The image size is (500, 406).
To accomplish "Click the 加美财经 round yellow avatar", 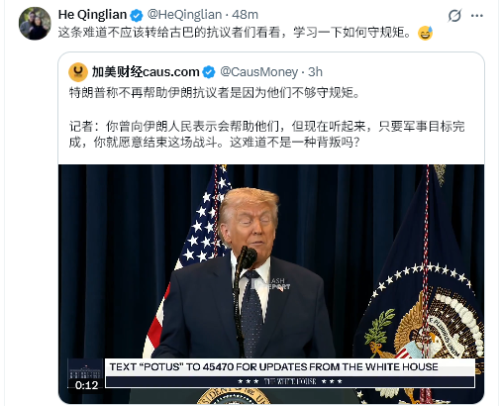I will 78,72.
